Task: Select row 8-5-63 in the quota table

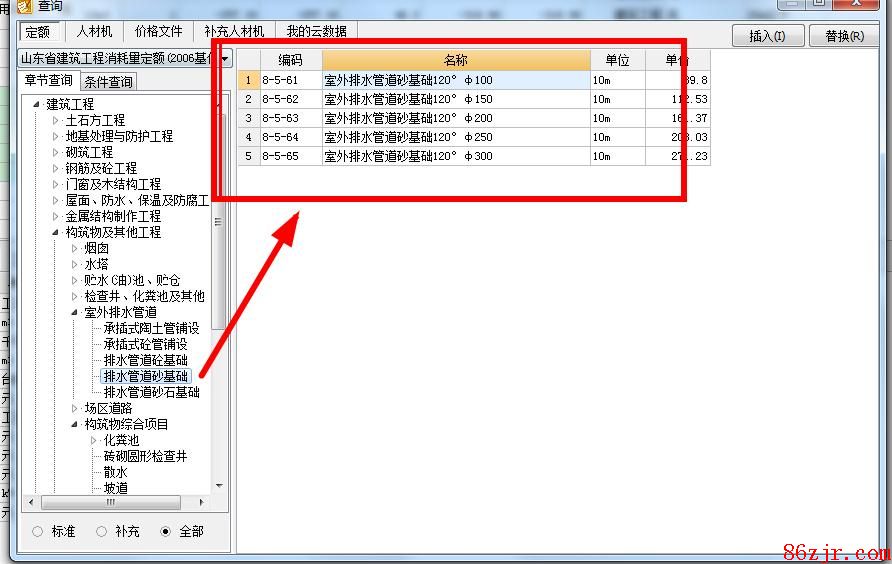Action: pyautogui.click(x=455, y=118)
